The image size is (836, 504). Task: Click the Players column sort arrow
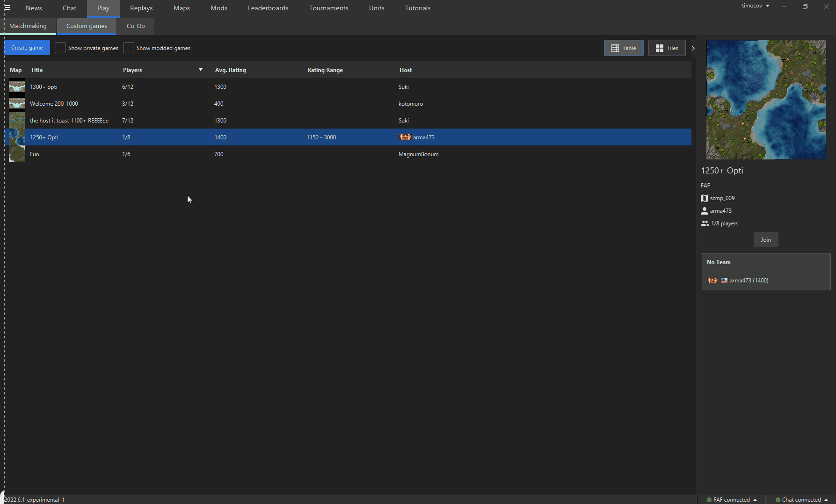201,69
